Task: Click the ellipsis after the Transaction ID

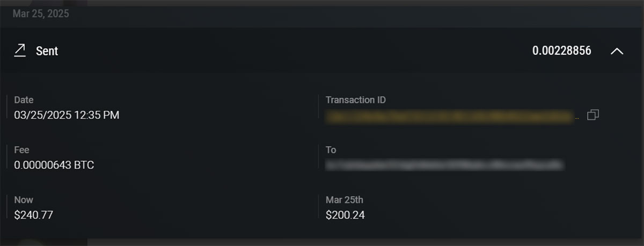Action: (577, 117)
